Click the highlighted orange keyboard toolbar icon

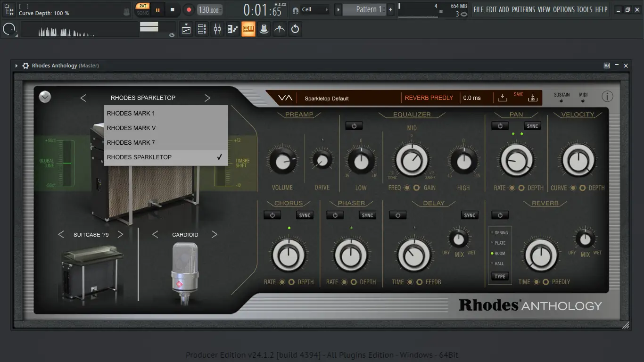(x=248, y=29)
